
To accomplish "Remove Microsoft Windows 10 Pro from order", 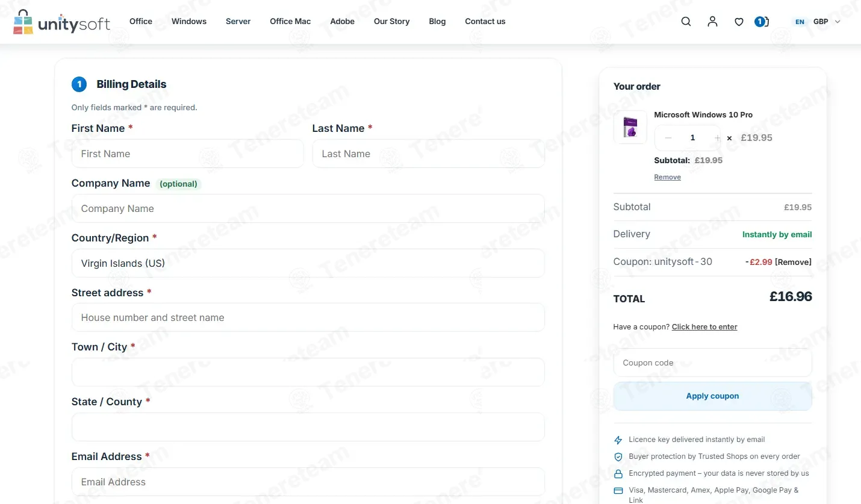I will (668, 177).
